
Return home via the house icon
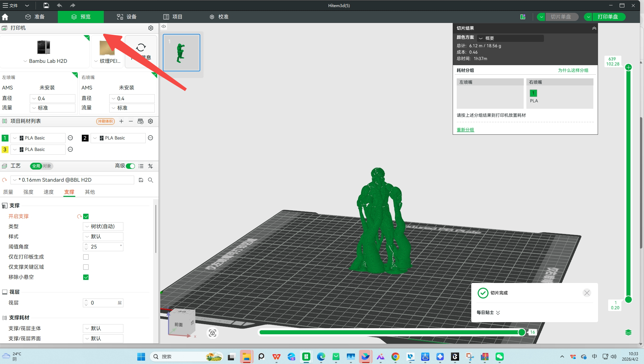5,17
